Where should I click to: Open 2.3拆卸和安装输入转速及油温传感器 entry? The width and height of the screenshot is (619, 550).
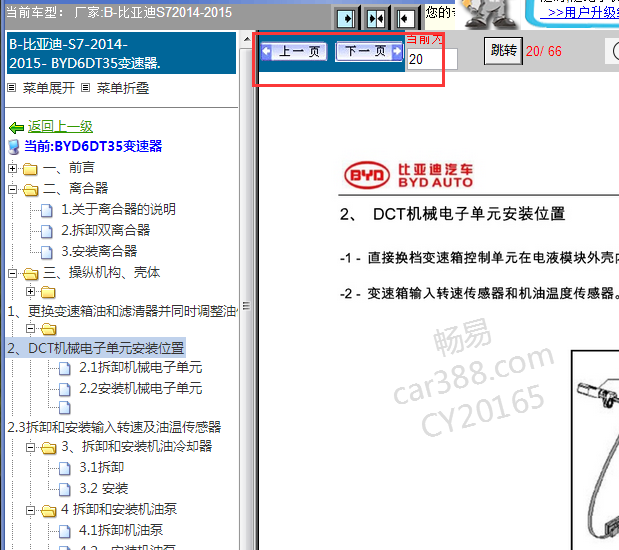coord(114,427)
